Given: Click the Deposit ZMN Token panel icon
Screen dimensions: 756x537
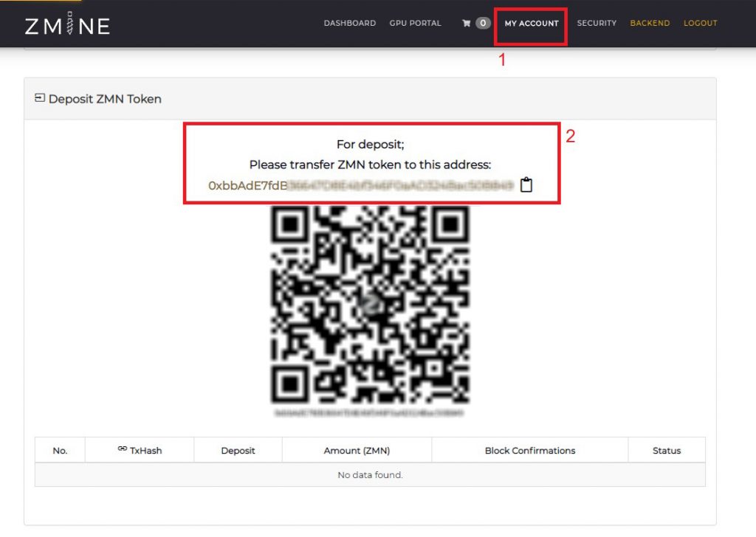Looking at the screenshot, I should point(39,97).
